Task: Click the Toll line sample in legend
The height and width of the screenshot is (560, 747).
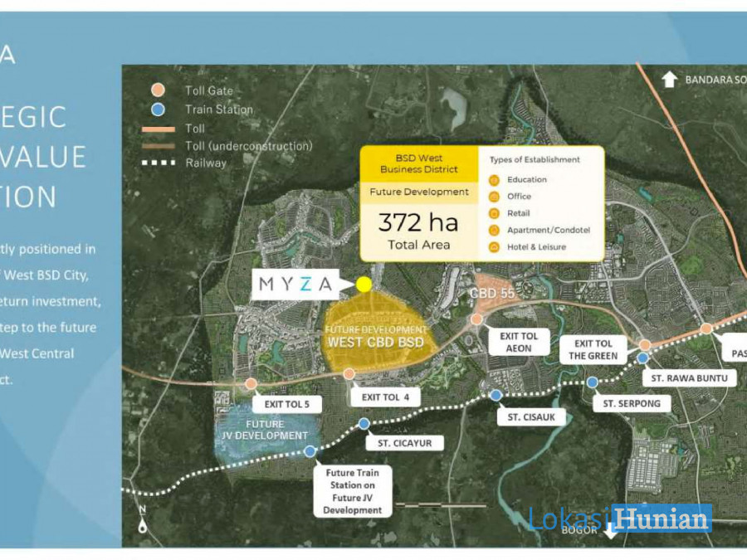Action: click(159, 129)
